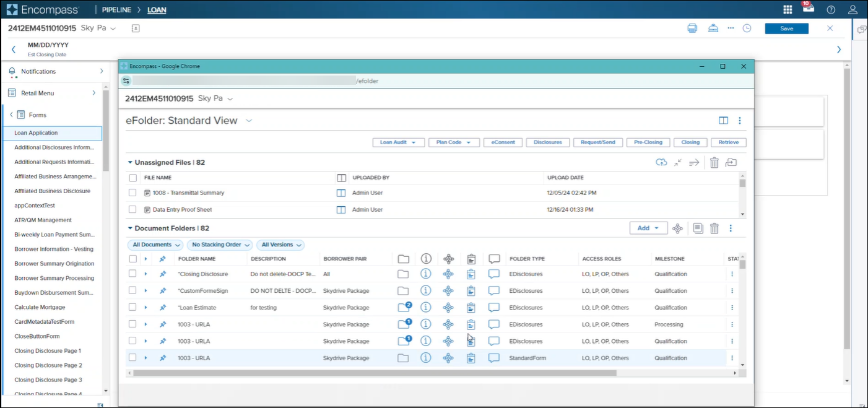The height and width of the screenshot is (408, 868).
Task: Click the Request/Send button
Action: 598,142
